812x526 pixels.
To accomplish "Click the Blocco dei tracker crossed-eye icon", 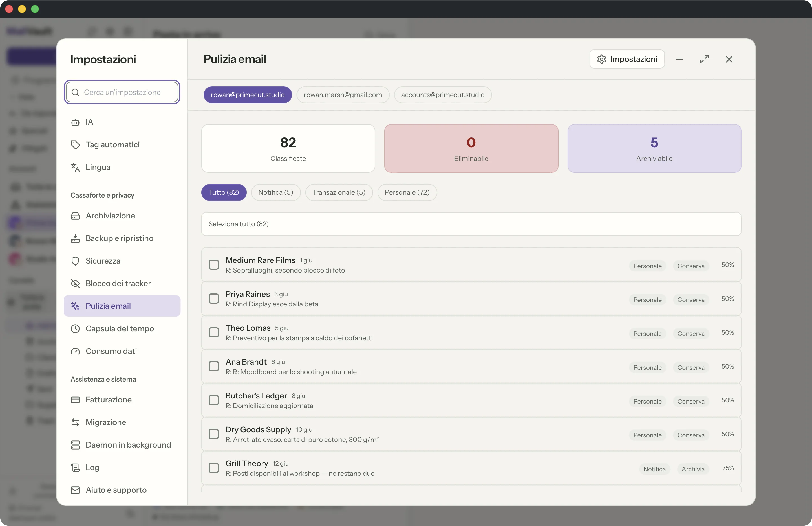I will tap(75, 283).
